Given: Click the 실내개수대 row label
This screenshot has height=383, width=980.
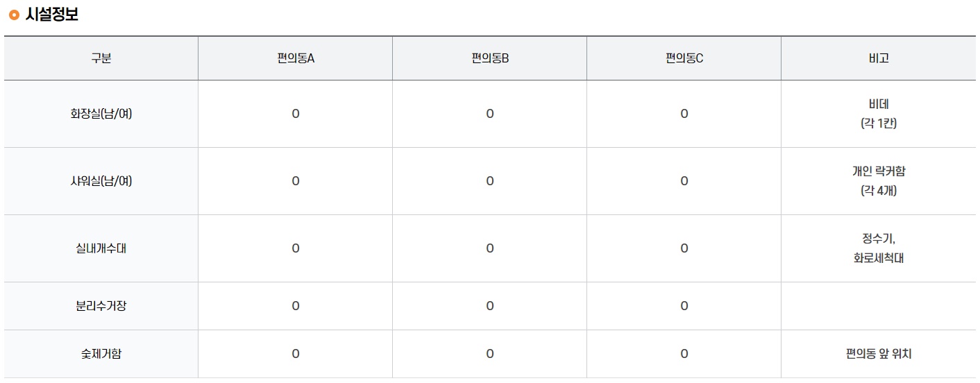Looking at the screenshot, I should point(101,248).
